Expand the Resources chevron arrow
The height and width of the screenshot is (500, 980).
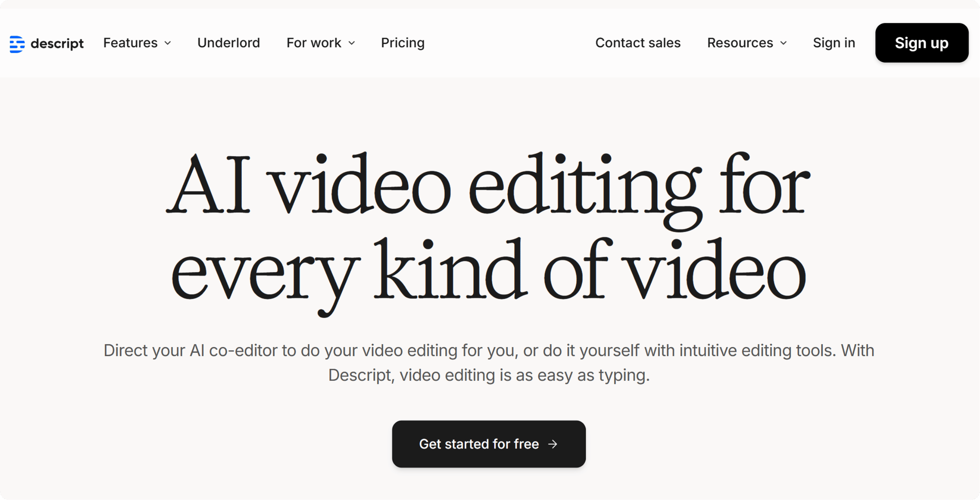[x=783, y=43]
